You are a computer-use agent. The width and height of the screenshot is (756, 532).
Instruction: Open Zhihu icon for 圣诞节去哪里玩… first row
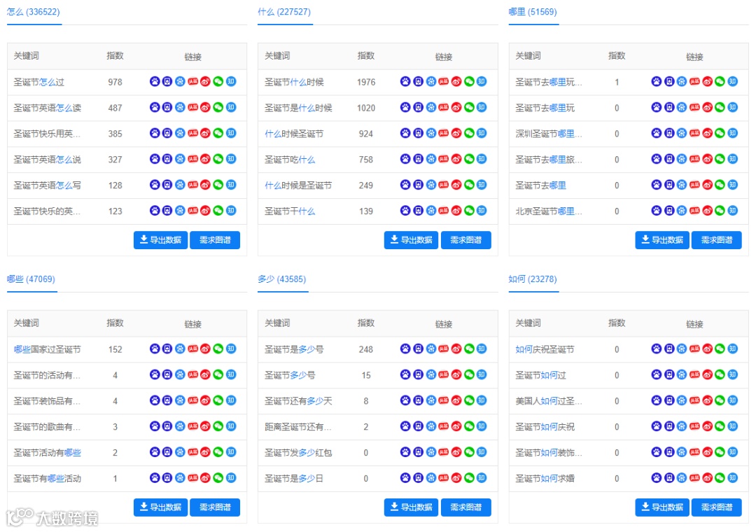[733, 81]
